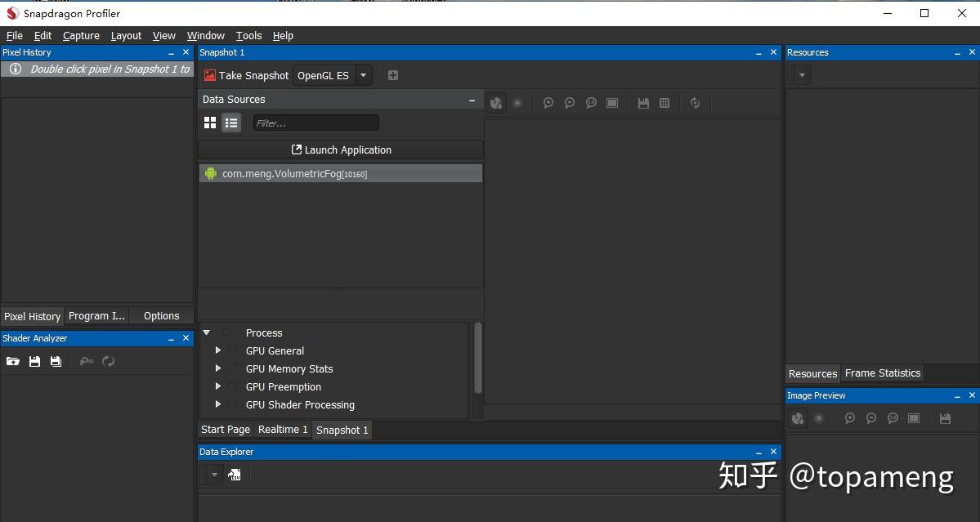The height and width of the screenshot is (522, 980).
Task: Fit snapshot image to window
Action: point(612,103)
